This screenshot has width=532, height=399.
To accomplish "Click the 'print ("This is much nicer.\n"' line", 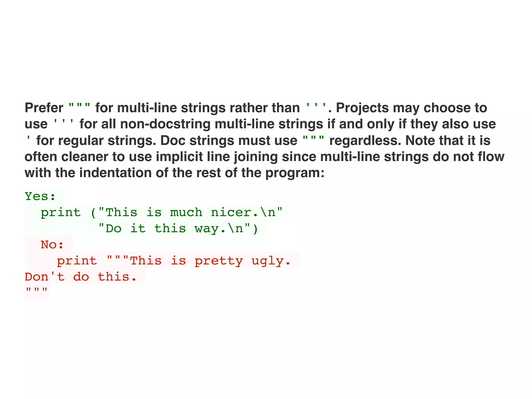I will (162, 212).
